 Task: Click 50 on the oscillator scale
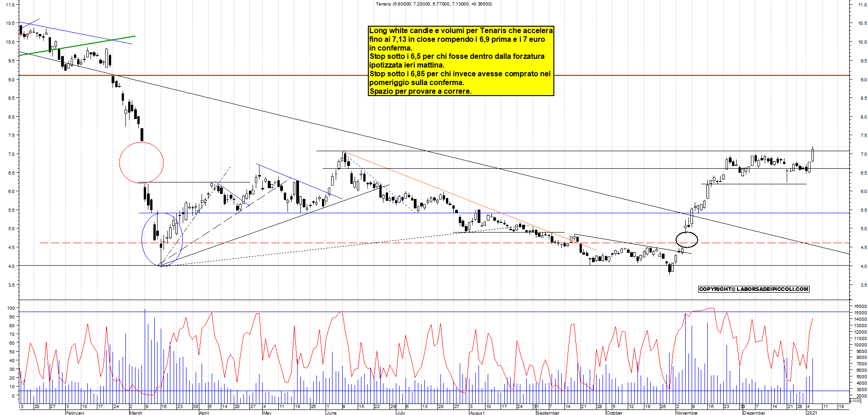[12, 352]
